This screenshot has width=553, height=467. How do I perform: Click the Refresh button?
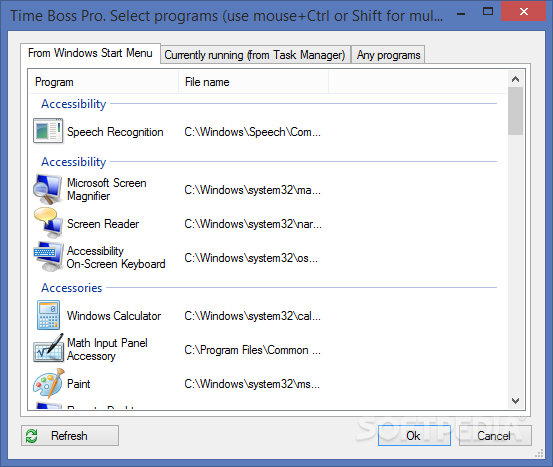70,436
